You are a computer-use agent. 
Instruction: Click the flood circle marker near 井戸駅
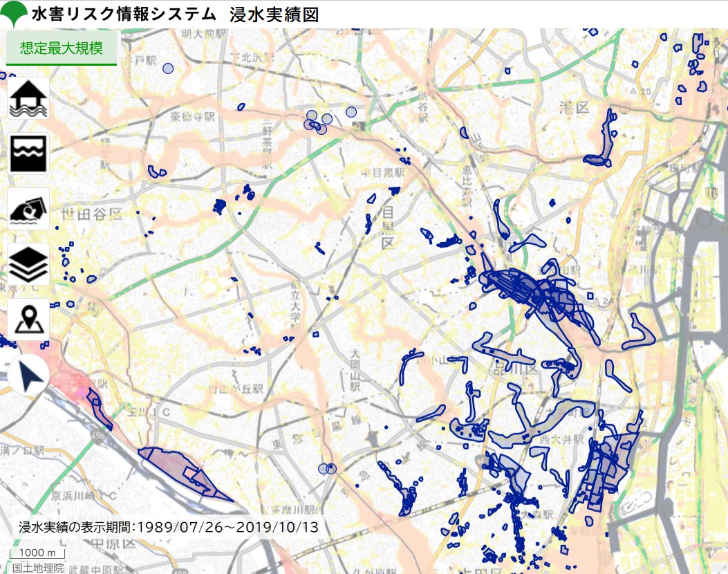tap(168, 68)
